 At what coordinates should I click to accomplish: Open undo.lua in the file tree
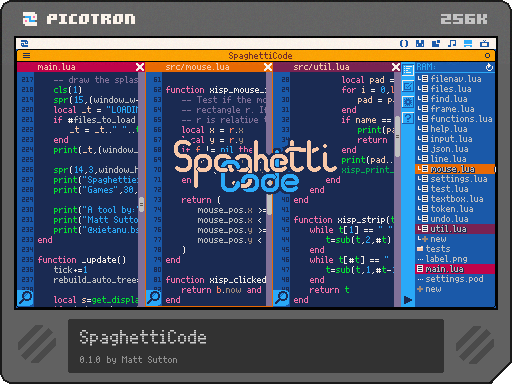[x=455, y=219]
